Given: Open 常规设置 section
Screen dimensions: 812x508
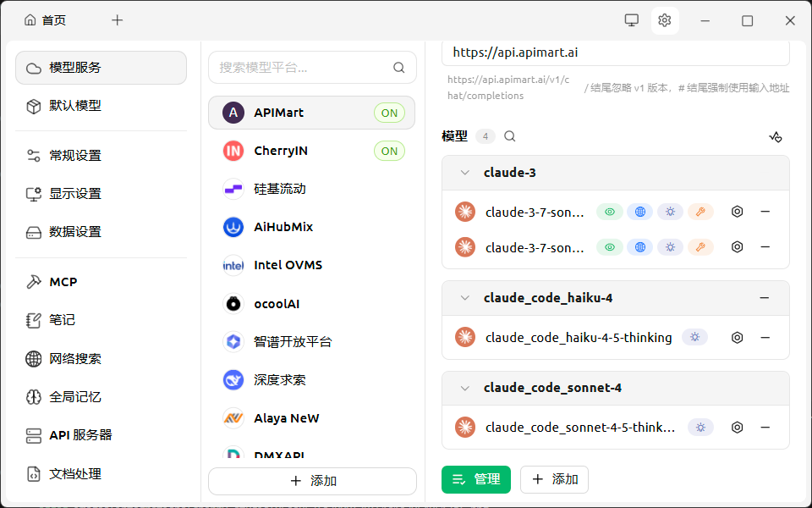Looking at the screenshot, I should click(x=101, y=156).
